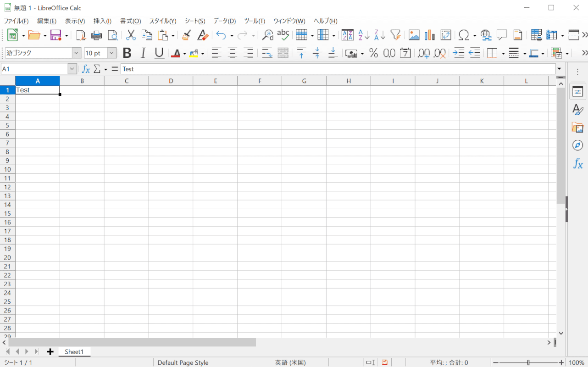The image size is (588, 367).
Task: Activate the Clone Formatting paintbrush
Action: point(187,35)
